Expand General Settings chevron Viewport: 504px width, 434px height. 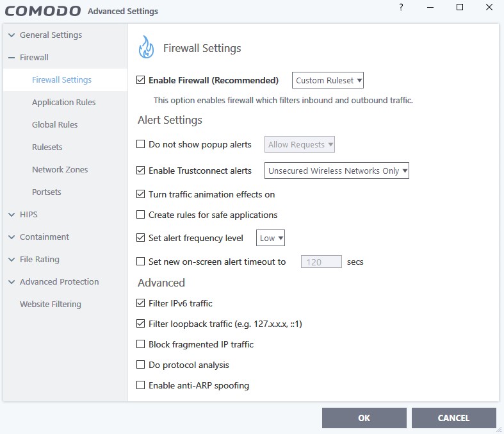12,35
